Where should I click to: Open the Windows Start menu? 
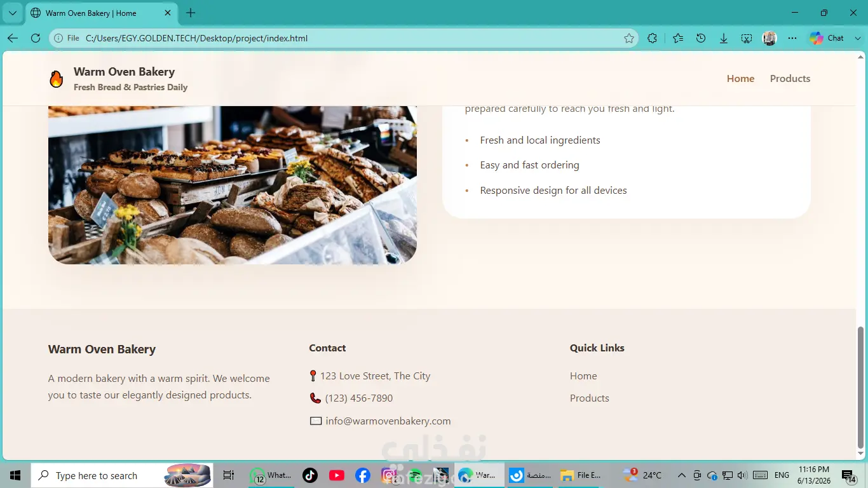tap(15, 475)
